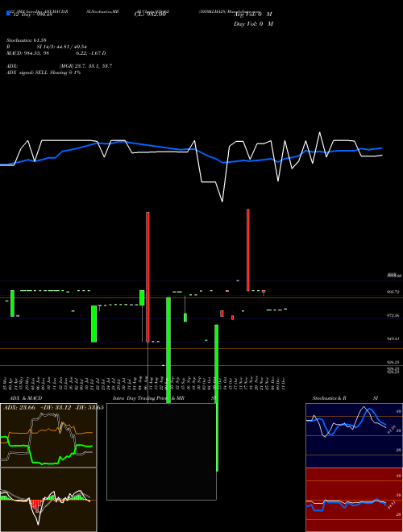The image size is (403, 532).
Task: Click the 972.36 price axis label
Action: coord(394,315)
